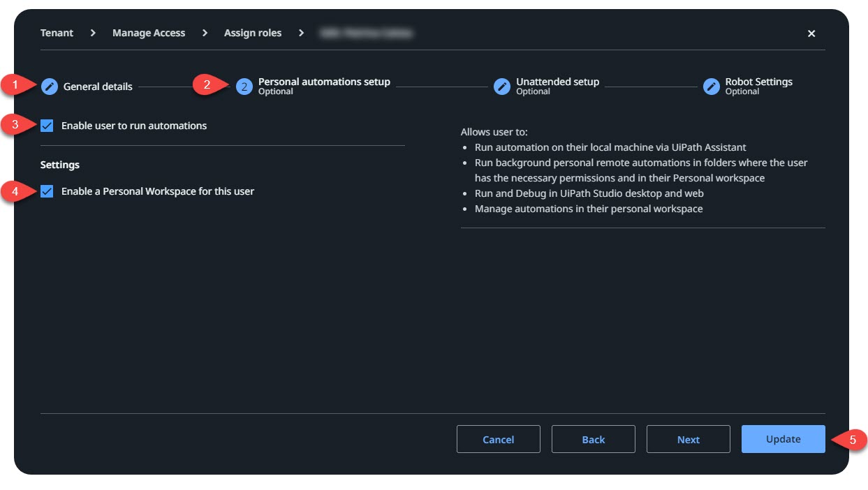
Task: Close the dialog with the X icon
Action: point(811,34)
